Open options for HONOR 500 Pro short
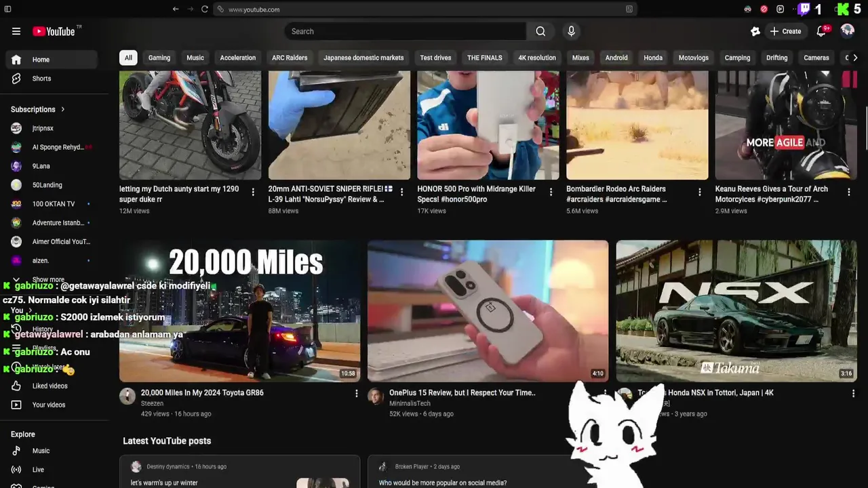The width and height of the screenshot is (868, 488). click(551, 192)
